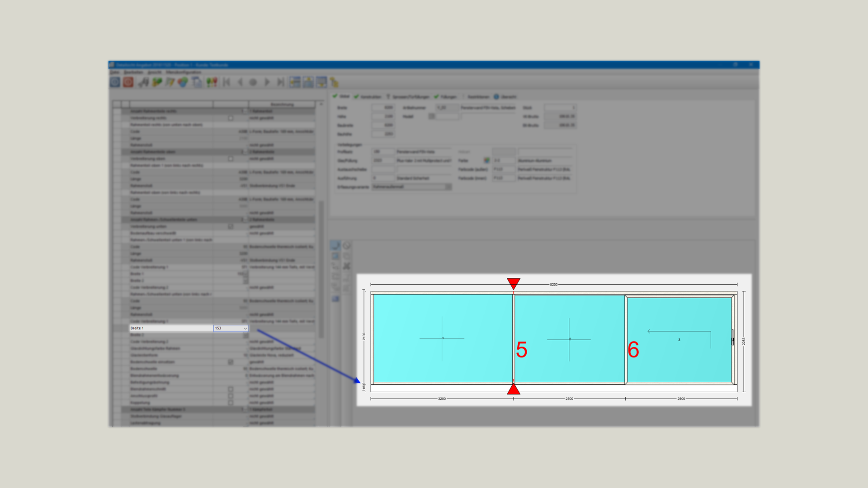Viewport: 868px width, 488px height.
Task: Switch to the Füllungen tab
Action: coord(445,97)
